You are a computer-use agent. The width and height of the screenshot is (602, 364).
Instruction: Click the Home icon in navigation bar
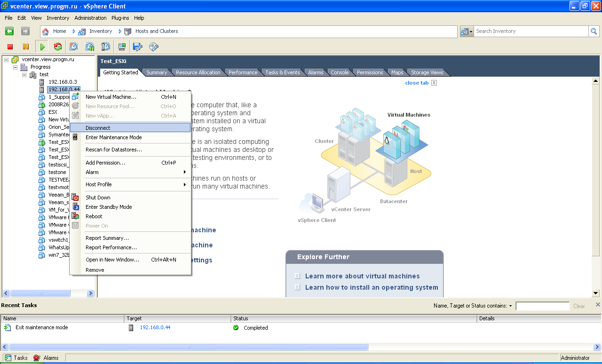(46, 32)
